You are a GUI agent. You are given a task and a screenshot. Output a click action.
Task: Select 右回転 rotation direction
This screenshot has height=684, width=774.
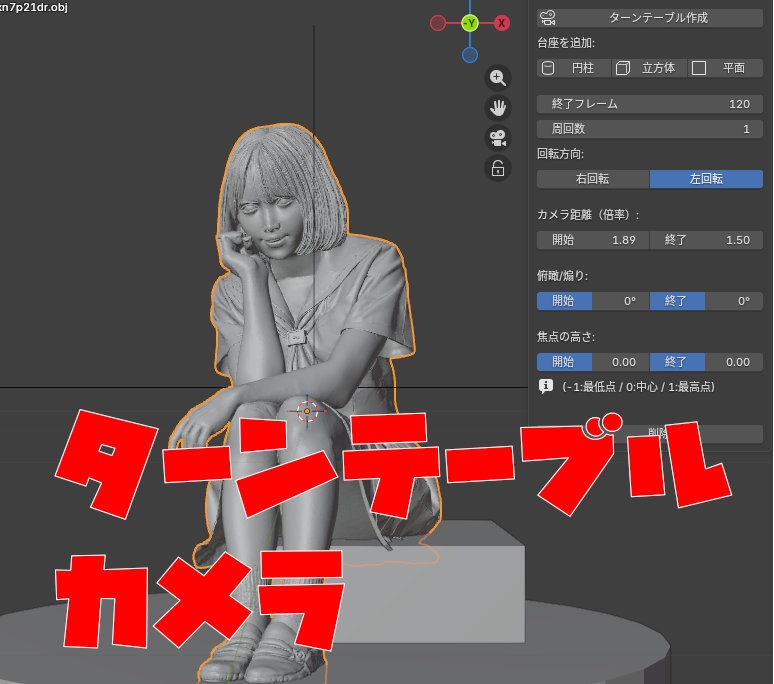593,179
